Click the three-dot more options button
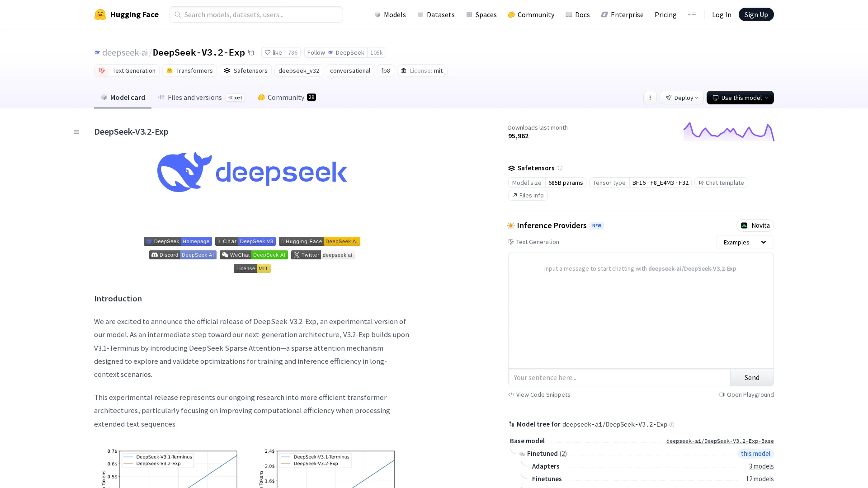 [x=650, y=98]
